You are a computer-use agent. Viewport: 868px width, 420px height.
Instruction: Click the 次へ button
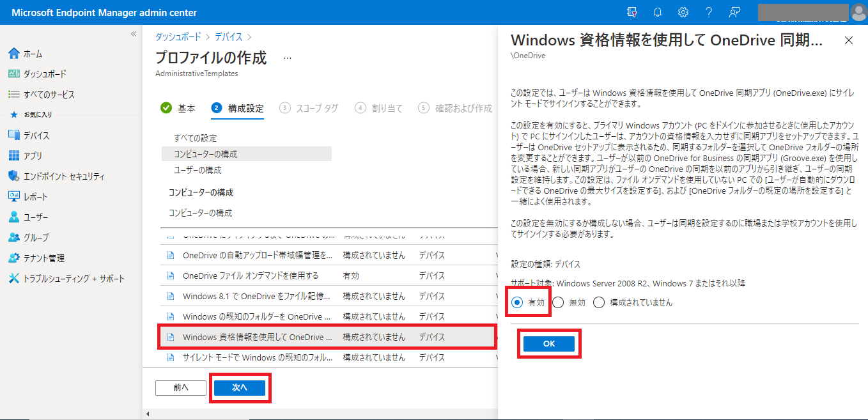[x=240, y=388]
